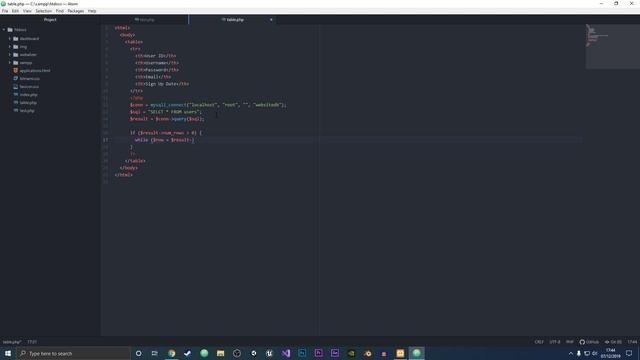Expand the last folder arrow above applications.html
Screen dimensions: 640x360
tap(10, 63)
